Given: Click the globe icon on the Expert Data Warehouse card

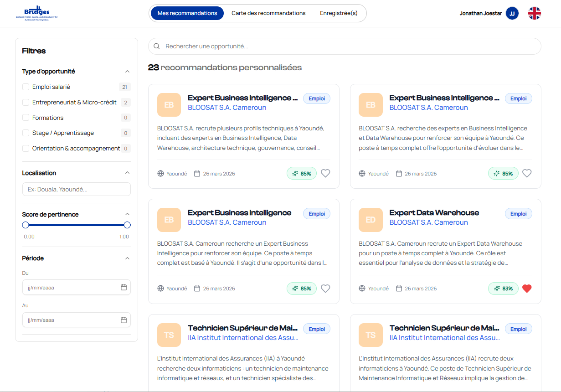Looking at the screenshot, I should (362, 289).
